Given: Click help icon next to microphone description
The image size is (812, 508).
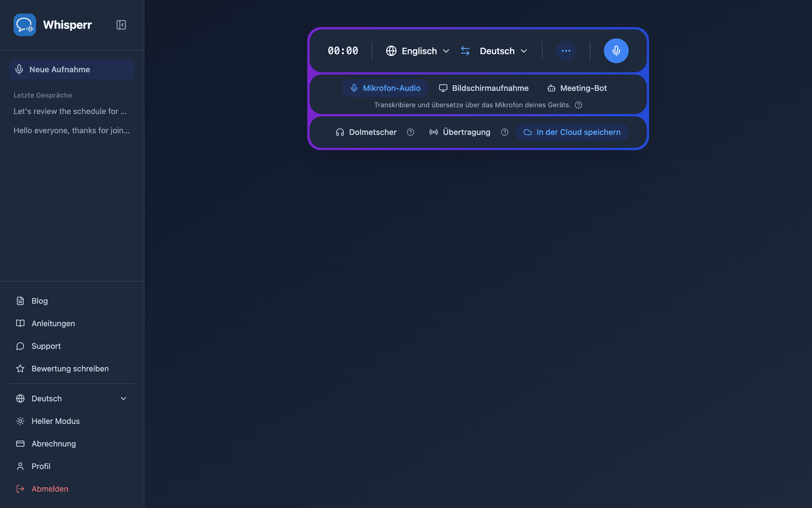Looking at the screenshot, I should coord(579,105).
